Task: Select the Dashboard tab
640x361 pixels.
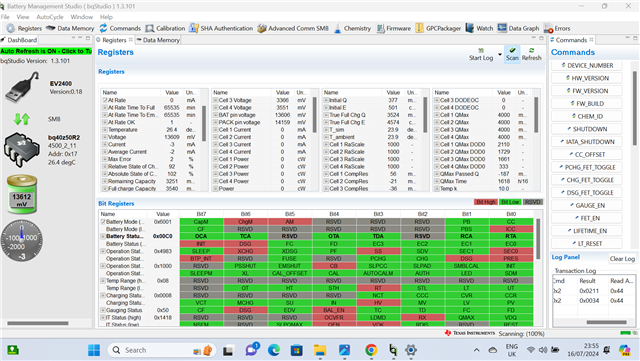Action: (x=19, y=40)
